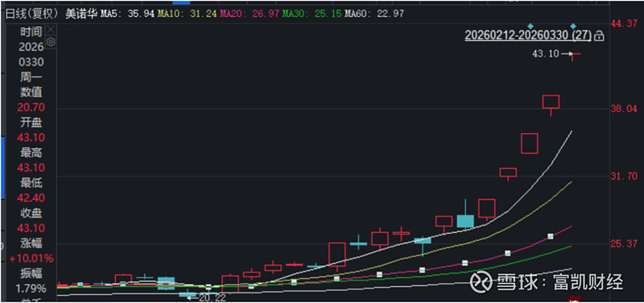Click the +10.01% 涨幅 value
The height and width of the screenshot is (303, 644).
pyautogui.click(x=31, y=259)
